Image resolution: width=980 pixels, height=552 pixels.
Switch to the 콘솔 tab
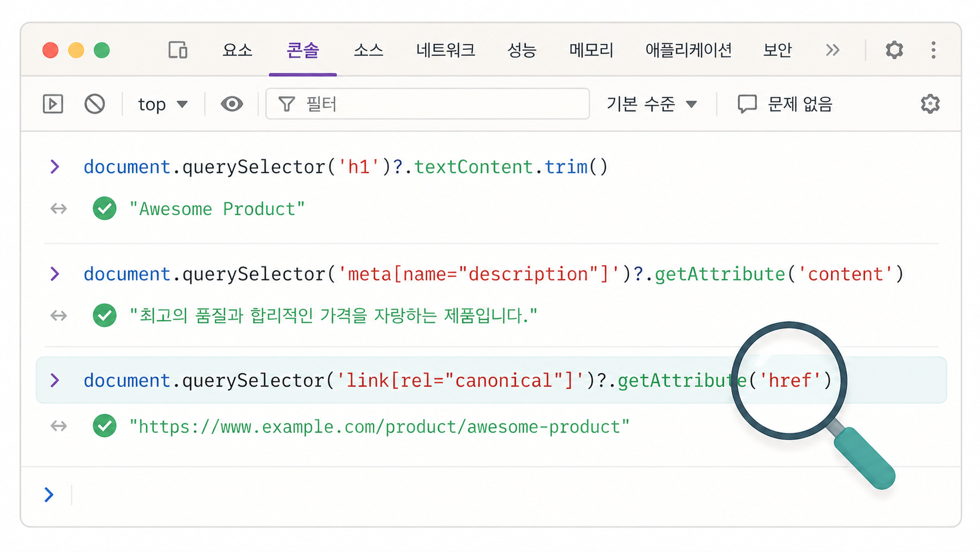[x=302, y=50]
